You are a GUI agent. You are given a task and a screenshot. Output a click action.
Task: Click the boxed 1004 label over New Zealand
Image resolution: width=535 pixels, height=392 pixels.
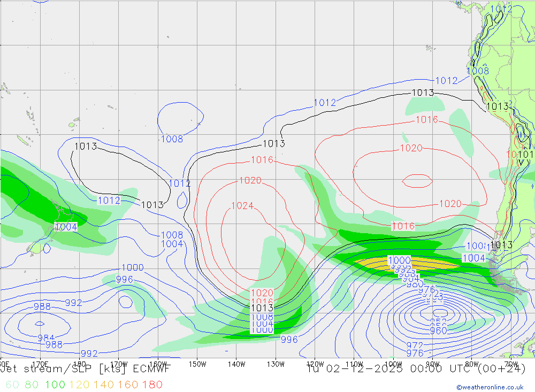point(66,227)
